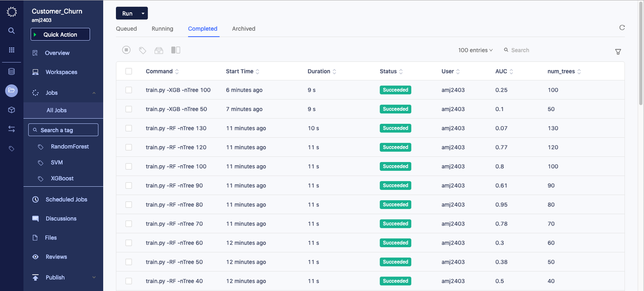Add a tag using the tag icon
The image size is (644, 291).
[142, 49]
